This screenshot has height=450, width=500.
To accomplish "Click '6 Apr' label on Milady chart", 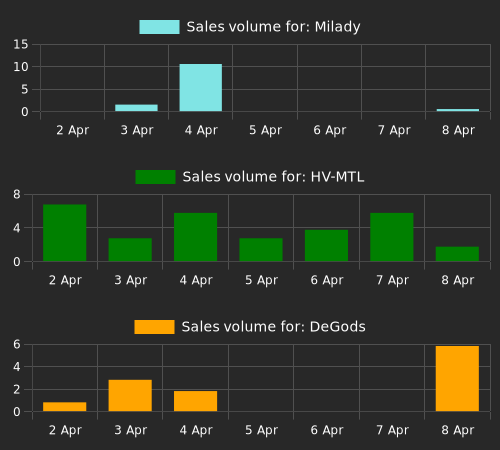I will pos(330,130).
